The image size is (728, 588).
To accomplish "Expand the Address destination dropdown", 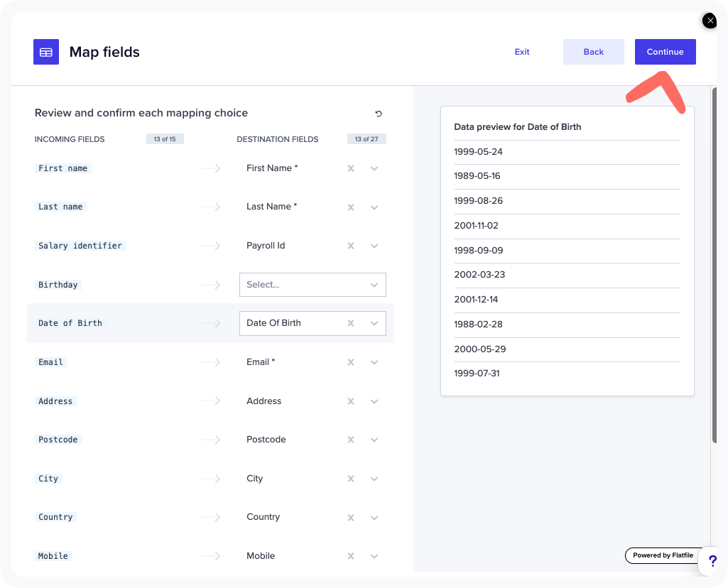I will click(x=374, y=401).
